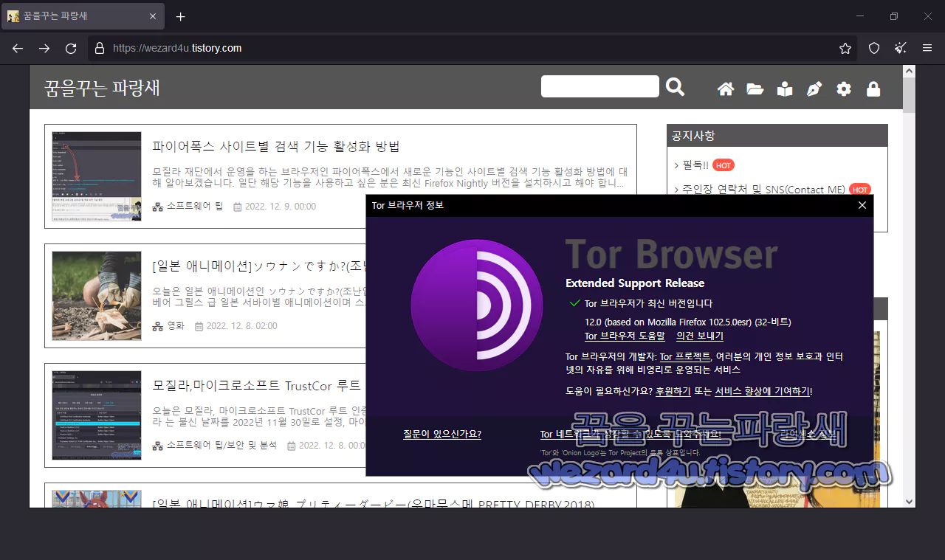Open Tor 브라우저 도움말 link
The image size is (945, 560).
click(625, 336)
